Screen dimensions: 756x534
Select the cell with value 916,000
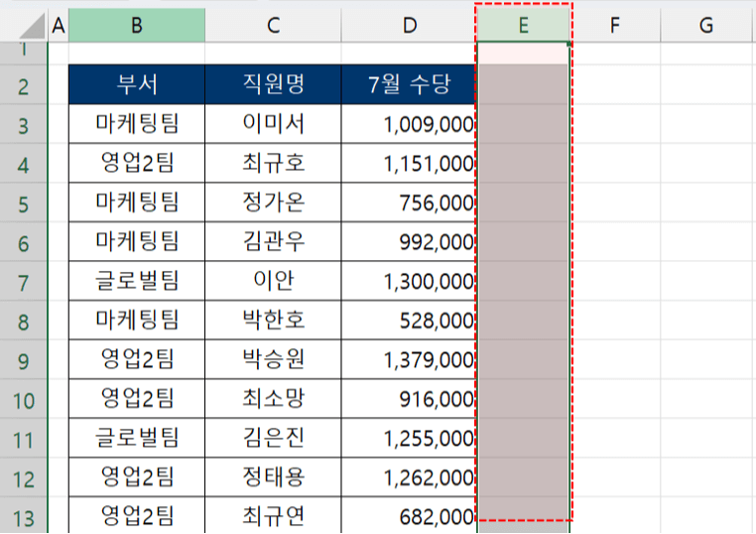click(x=409, y=399)
